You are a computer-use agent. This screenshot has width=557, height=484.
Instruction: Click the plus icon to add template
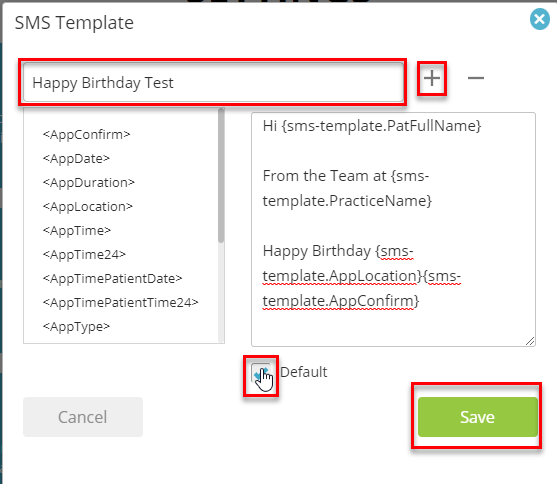432,78
